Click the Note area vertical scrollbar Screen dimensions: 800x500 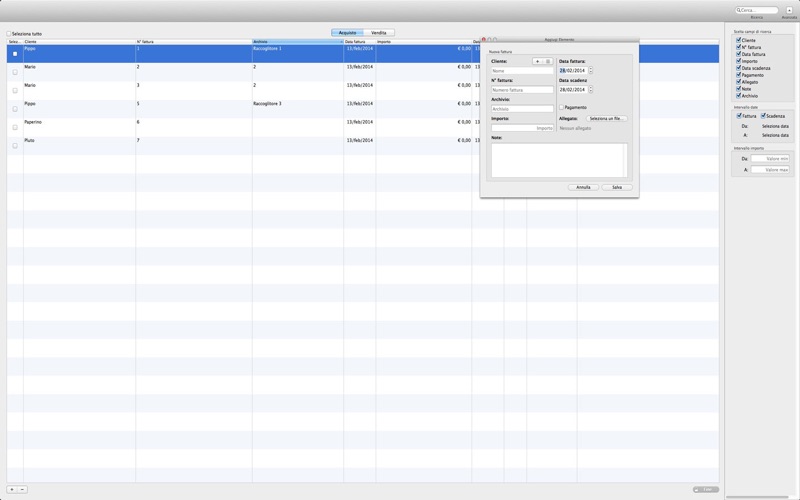626,160
